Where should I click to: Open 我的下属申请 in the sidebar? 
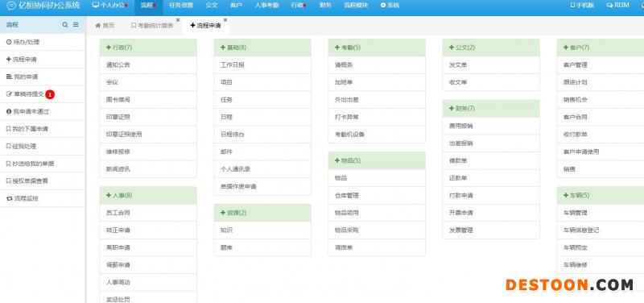(x=43, y=129)
